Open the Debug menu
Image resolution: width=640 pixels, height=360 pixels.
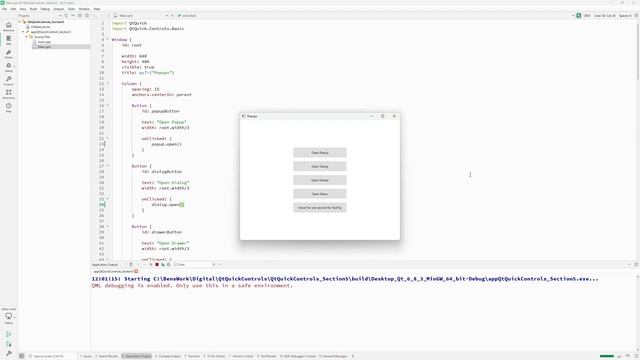(45, 9)
